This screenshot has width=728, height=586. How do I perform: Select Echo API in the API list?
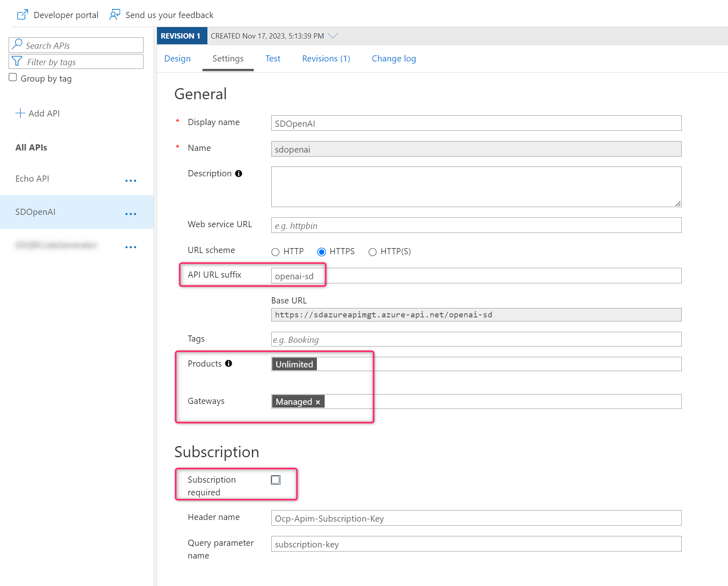coord(32,179)
